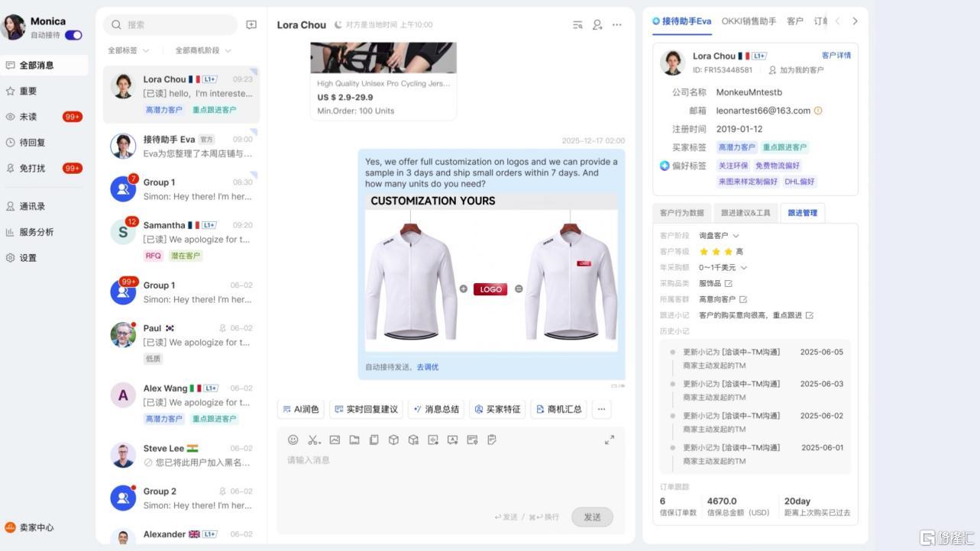The image size is (980, 551).
Task: Switch to the 客户行为数据 tab
Action: (682, 213)
